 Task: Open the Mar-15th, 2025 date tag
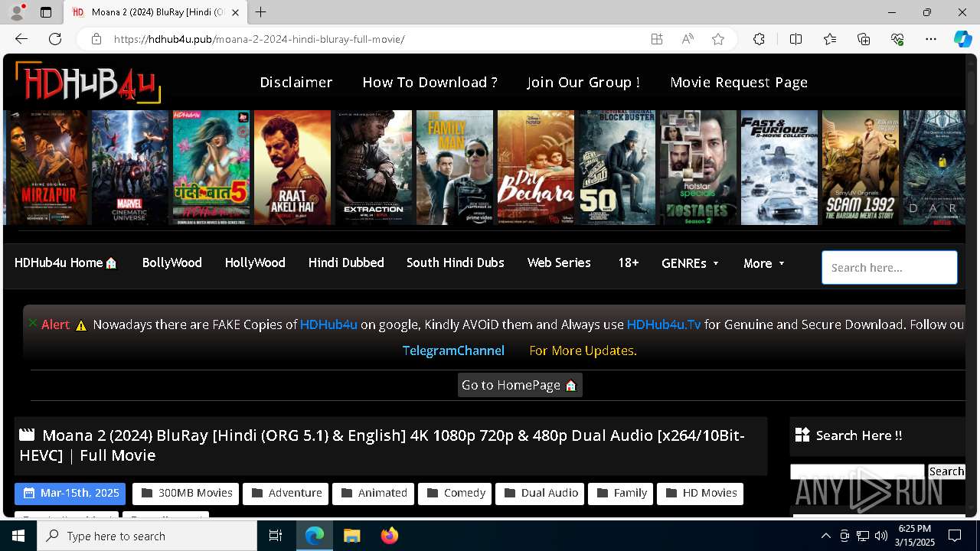(x=70, y=493)
